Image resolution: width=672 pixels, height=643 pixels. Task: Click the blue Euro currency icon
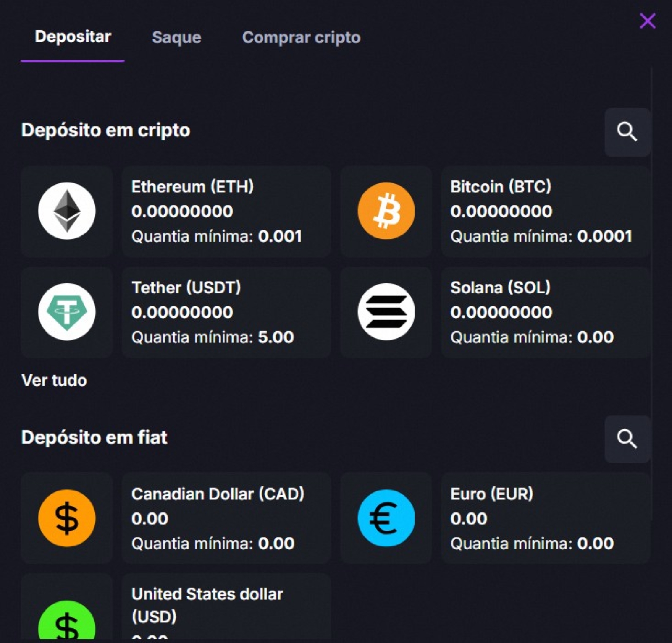tap(386, 518)
